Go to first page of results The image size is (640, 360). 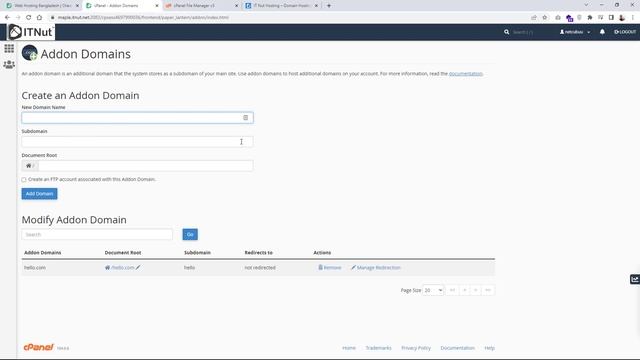[452, 290]
